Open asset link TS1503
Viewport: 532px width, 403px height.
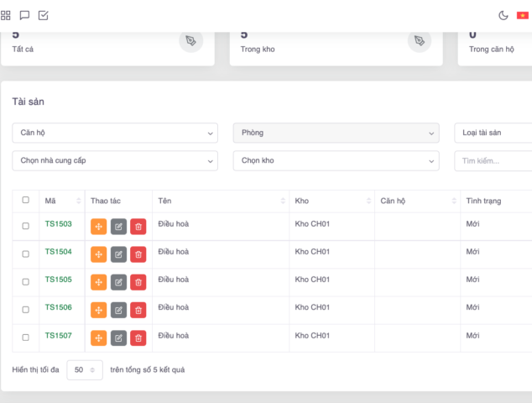tap(59, 224)
